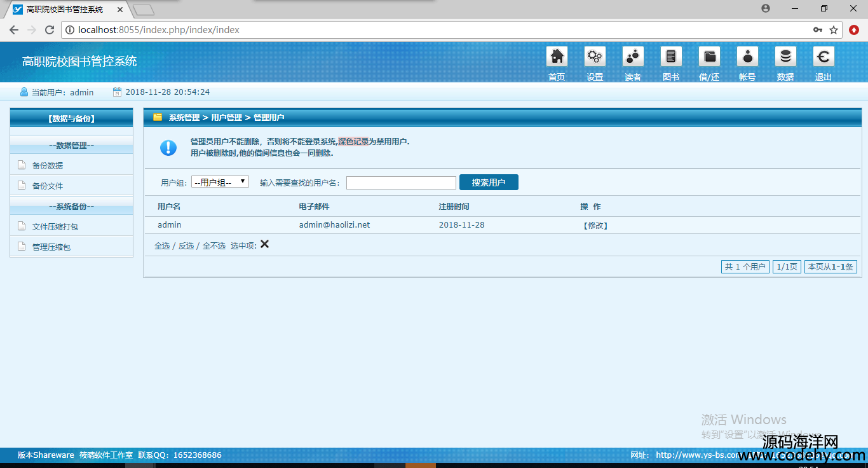Click the X delete-selected icon
Viewport: 868px width, 468px height.
pos(264,244)
